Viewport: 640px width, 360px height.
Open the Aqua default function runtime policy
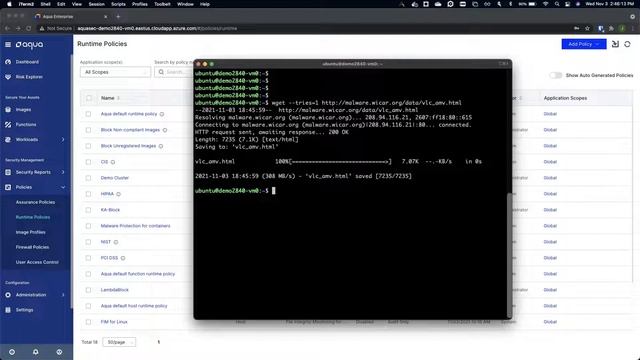(x=138, y=274)
